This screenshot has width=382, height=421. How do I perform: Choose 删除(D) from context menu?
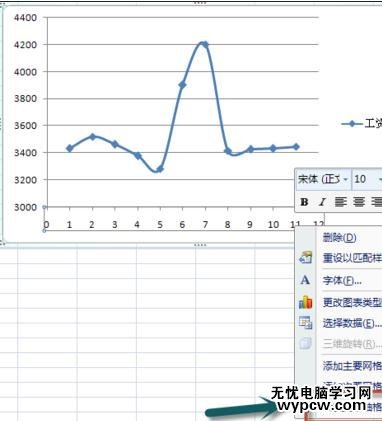click(339, 238)
